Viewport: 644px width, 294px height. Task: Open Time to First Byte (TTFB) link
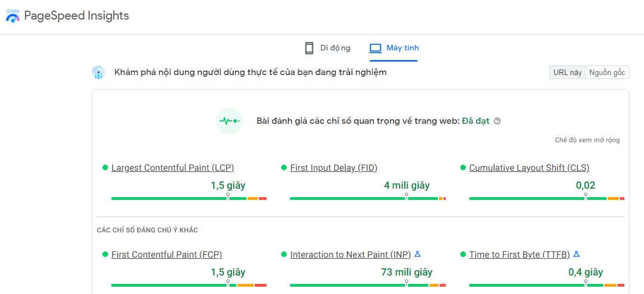coord(520,255)
